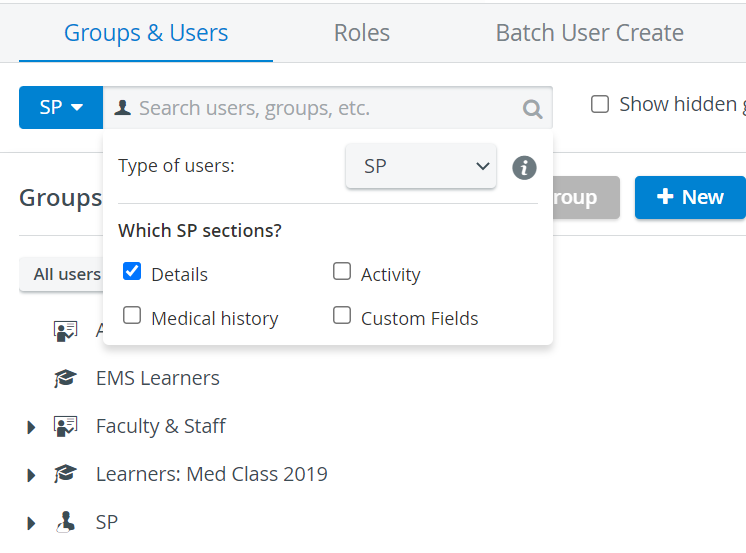
Task: Uncheck the Details checkbox
Action: point(132,271)
